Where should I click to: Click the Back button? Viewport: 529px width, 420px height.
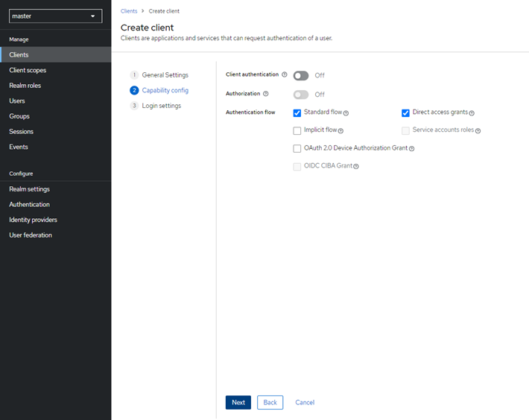[x=270, y=402]
